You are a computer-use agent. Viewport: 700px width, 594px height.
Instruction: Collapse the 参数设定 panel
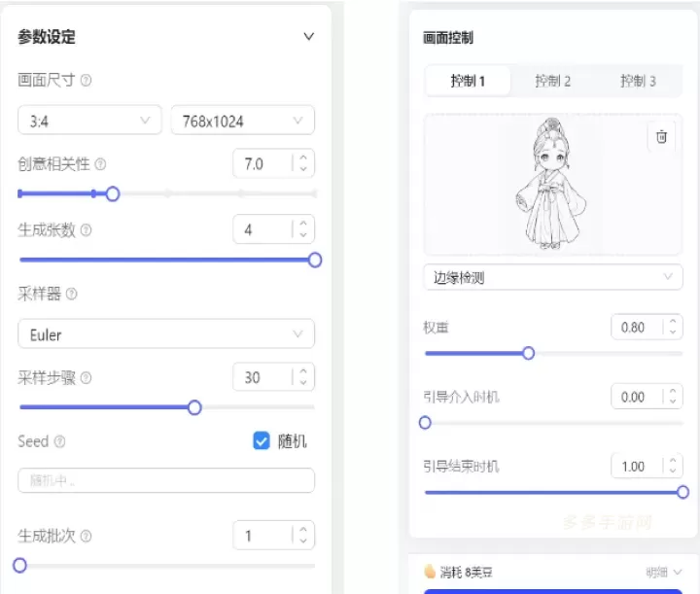(309, 37)
